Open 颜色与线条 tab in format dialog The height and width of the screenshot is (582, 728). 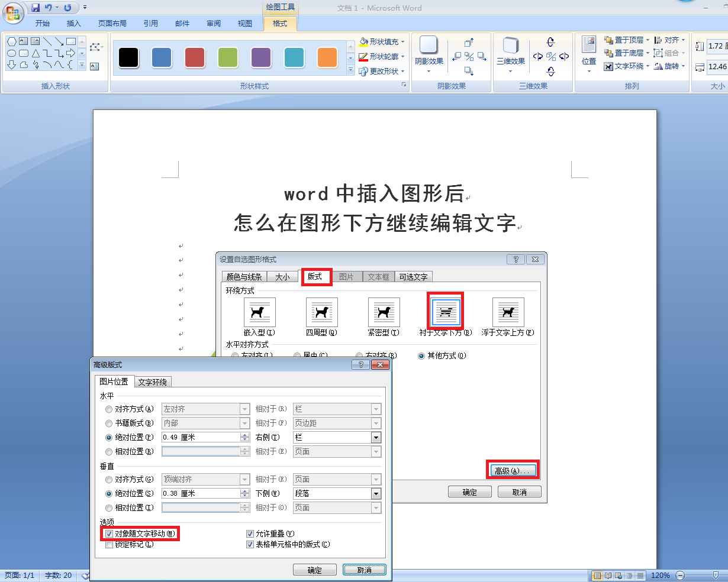coord(244,277)
